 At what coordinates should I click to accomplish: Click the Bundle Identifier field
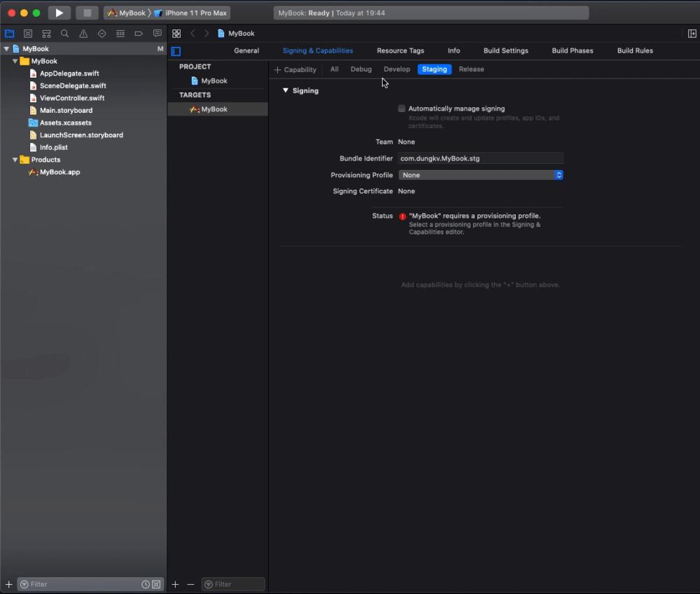pos(481,158)
